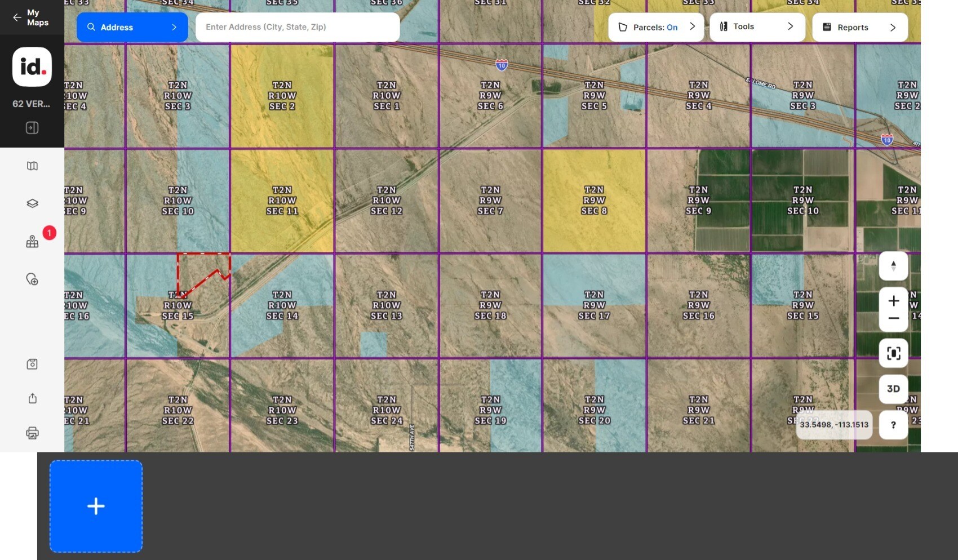Zoom out with the minus button
Screen dimensions: 958x560
tap(893, 319)
